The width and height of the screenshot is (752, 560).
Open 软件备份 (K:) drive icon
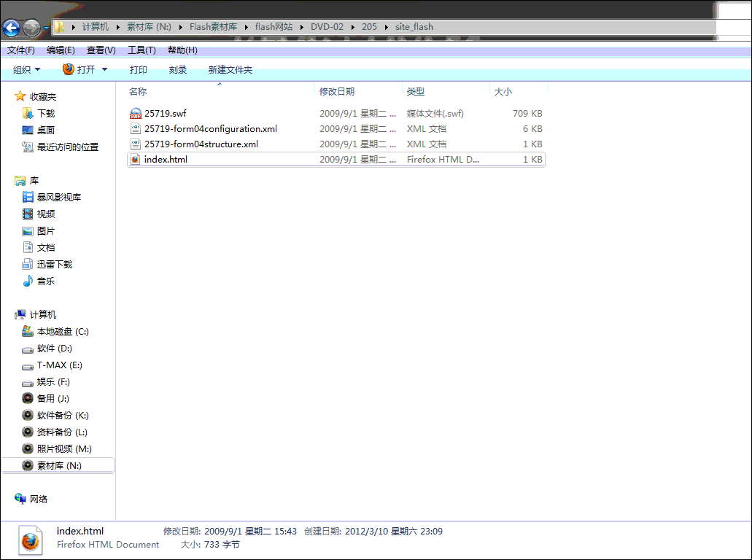coord(28,415)
